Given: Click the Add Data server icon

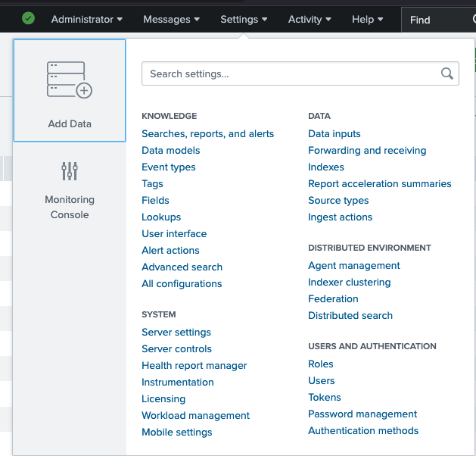Looking at the screenshot, I should [69, 80].
